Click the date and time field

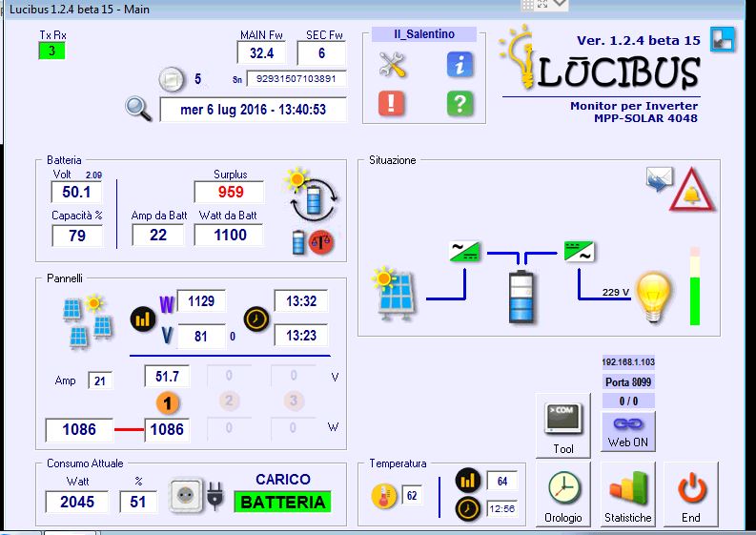pos(254,110)
